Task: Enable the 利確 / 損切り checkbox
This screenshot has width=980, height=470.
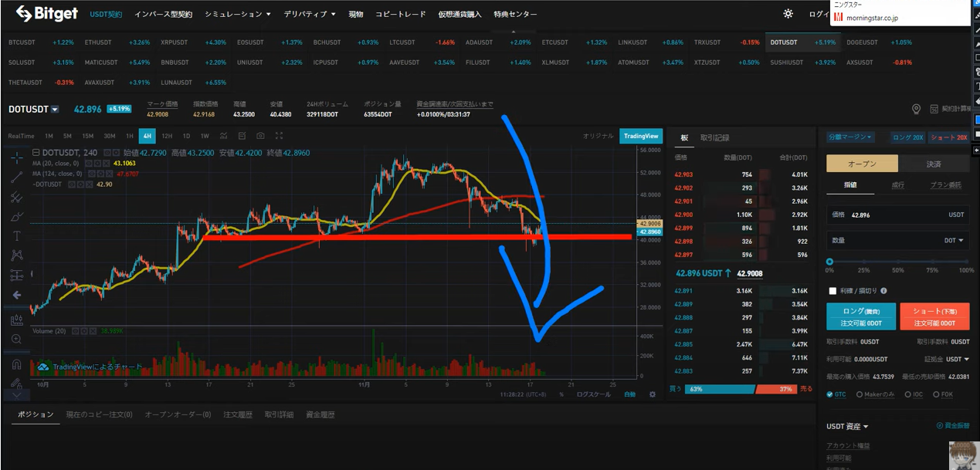Action: tap(832, 291)
